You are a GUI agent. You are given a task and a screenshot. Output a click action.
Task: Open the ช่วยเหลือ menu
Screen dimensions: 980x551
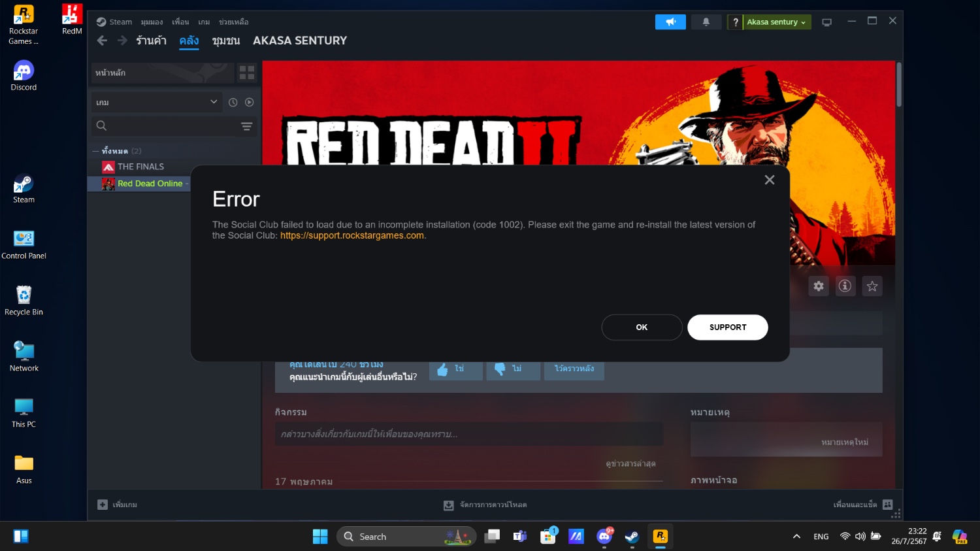233,22
